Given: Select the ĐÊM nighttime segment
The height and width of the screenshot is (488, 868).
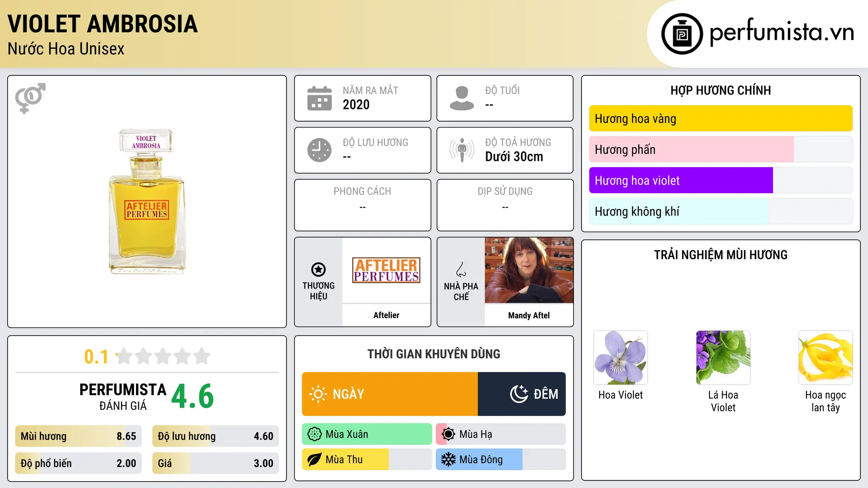Looking at the screenshot, I should [x=522, y=394].
